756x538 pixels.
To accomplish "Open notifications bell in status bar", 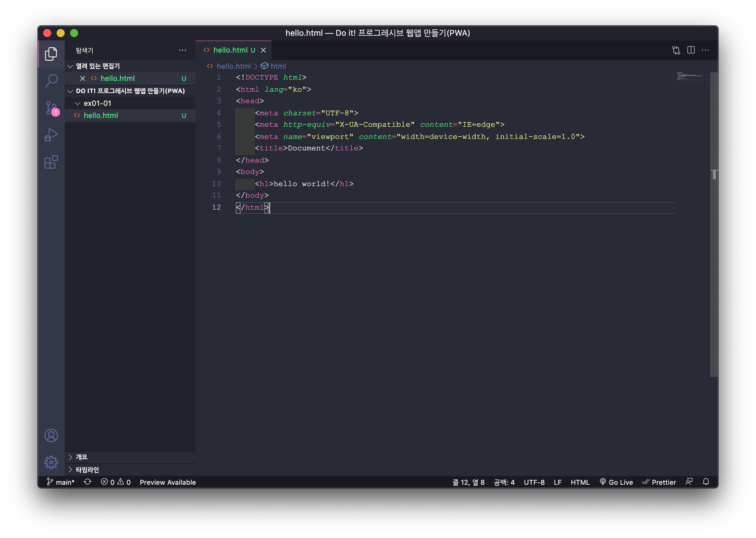I will tap(706, 482).
